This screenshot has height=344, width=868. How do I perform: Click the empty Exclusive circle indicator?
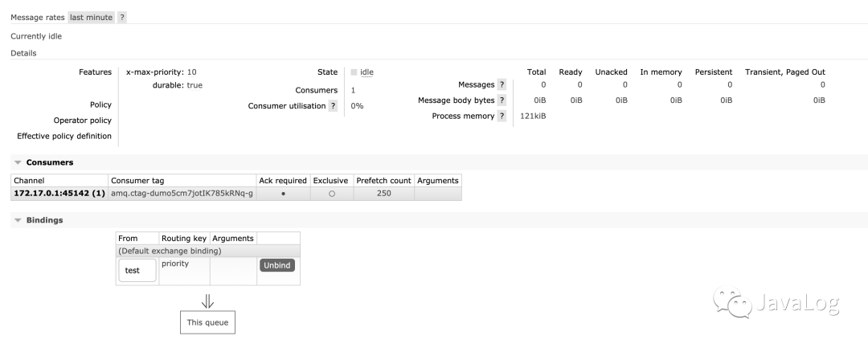[x=331, y=195]
